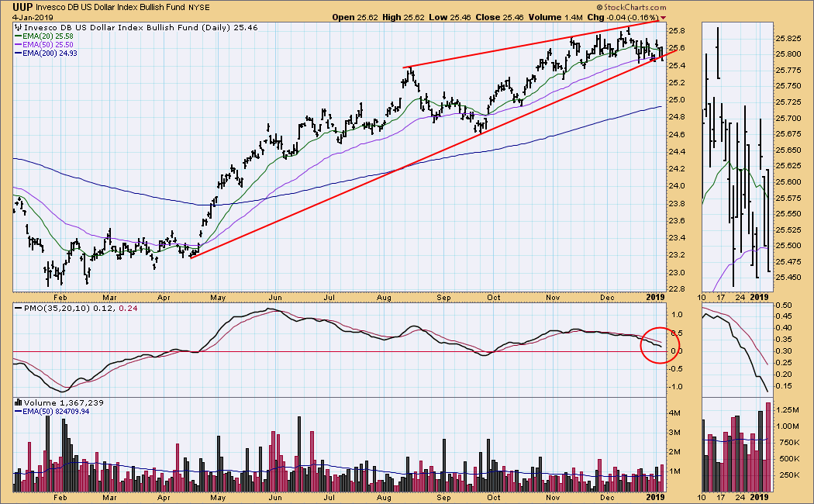814x504 pixels.
Task: Click the price bar icon in legend
Action: [x=19, y=27]
